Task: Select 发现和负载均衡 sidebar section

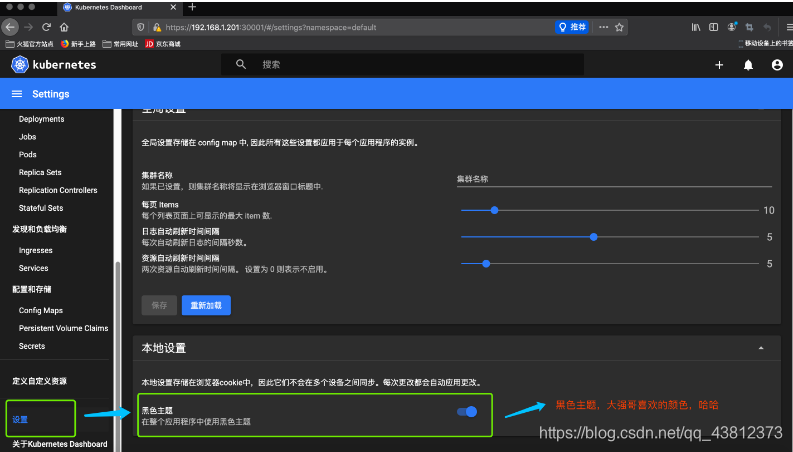Action: (x=39, y=229)
